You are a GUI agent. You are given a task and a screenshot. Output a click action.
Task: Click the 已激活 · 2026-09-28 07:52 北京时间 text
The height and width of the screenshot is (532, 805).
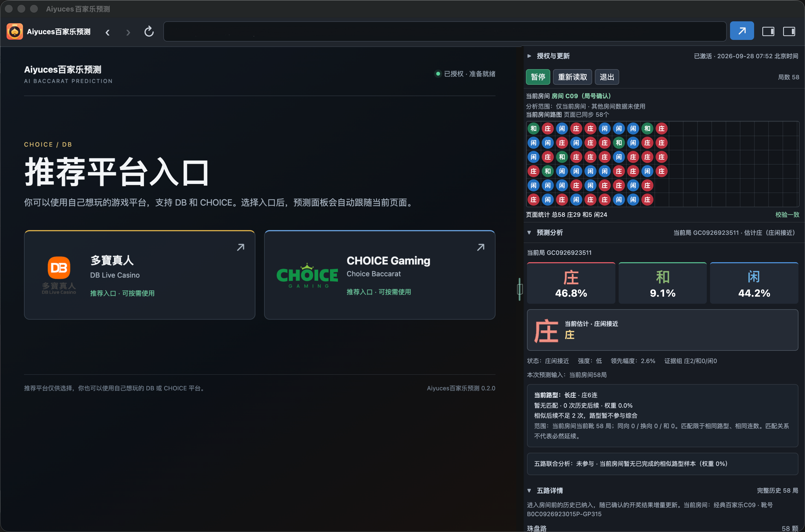[x=746, y=56]
